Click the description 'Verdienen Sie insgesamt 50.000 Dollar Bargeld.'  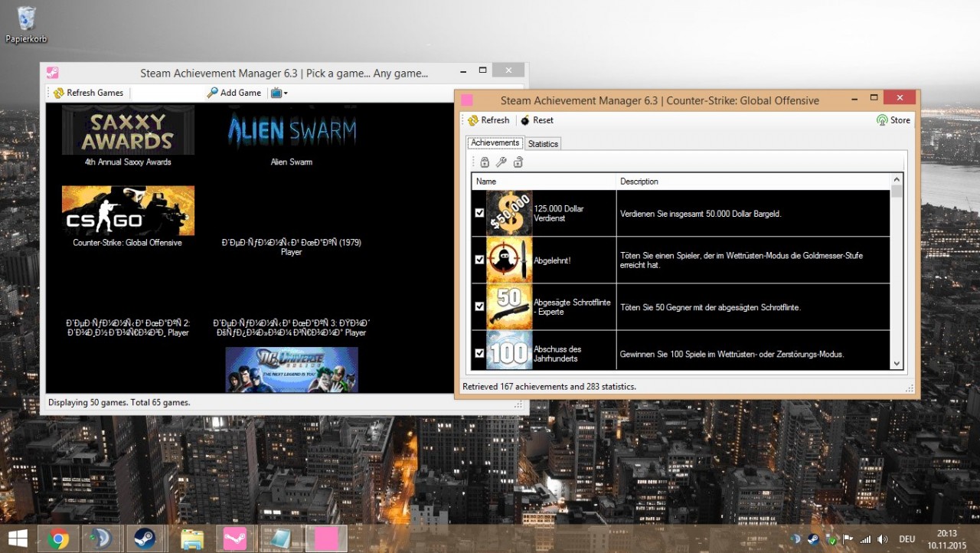tap(701, 214)
